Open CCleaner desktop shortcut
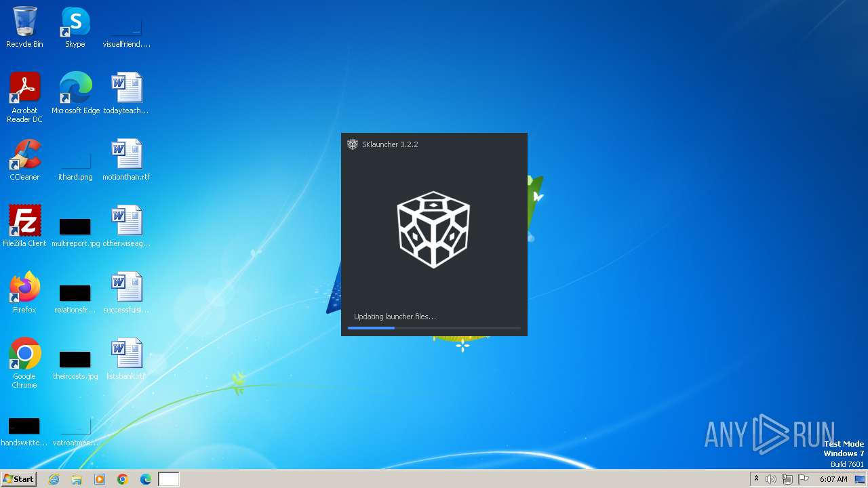 [24, 160]
